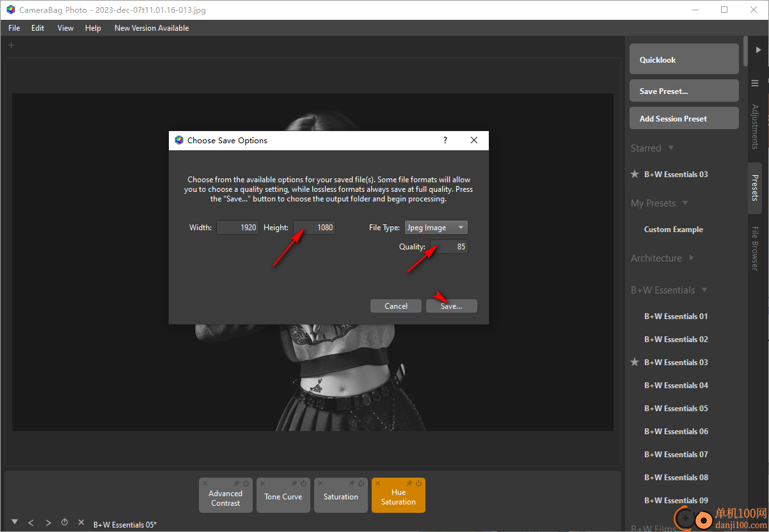Click the Quicklook button
Viewport: 769px width, 532px height.
click(x=684, y=59)
